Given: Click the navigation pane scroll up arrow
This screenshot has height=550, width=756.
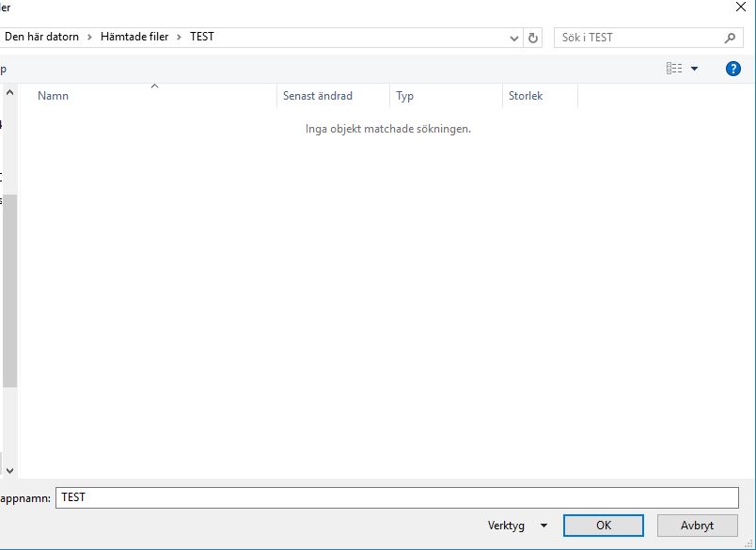Looking at the screenshot, I should (9, 92).
